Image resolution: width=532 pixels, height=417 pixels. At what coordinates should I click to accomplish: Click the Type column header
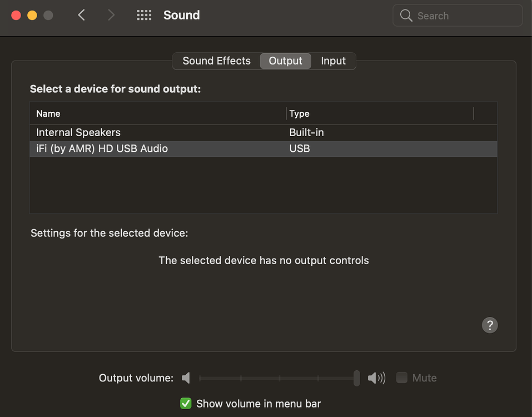click(x=299, y=113)
